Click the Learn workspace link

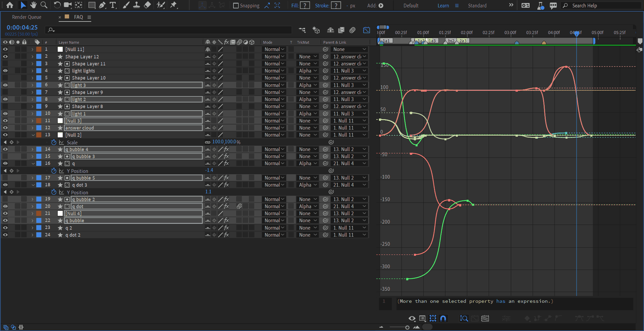(x=443, y=6)
